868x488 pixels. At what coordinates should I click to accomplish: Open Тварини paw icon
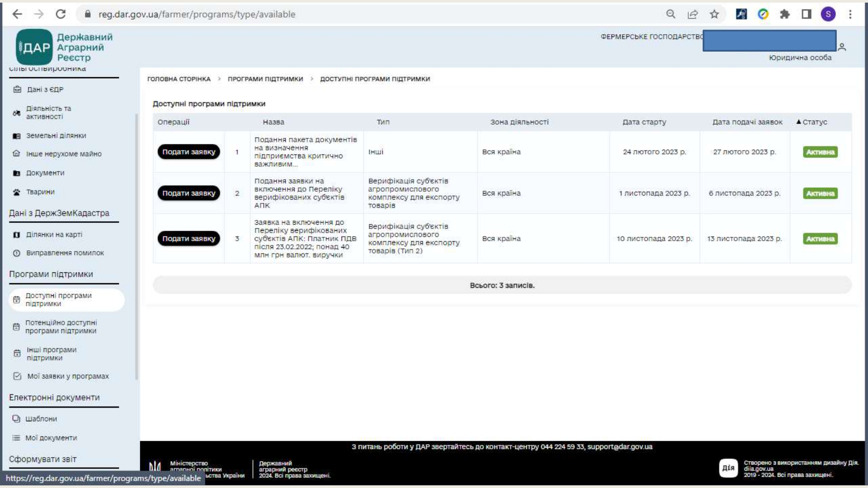click(16, 192)
